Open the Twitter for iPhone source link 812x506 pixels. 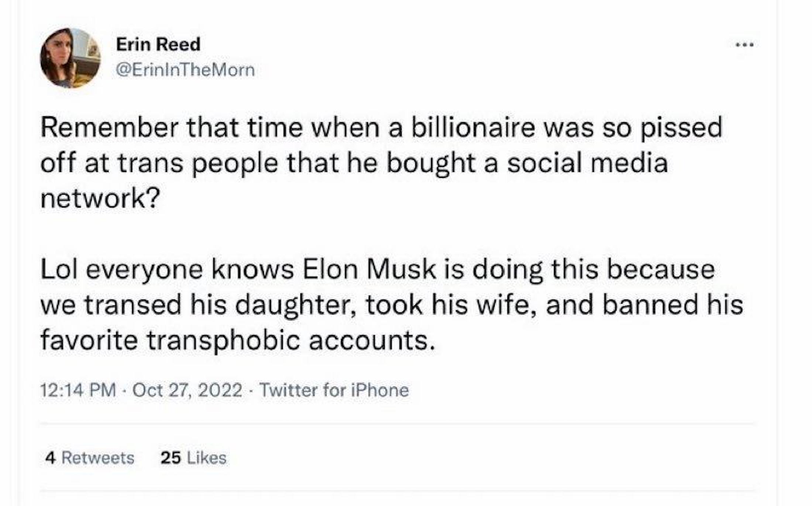[334, 390]
